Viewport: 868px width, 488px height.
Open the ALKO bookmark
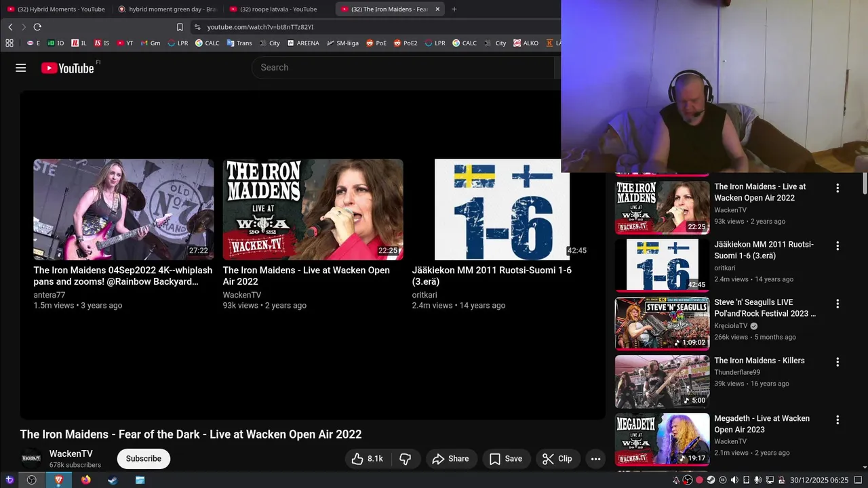pos(526,43)
